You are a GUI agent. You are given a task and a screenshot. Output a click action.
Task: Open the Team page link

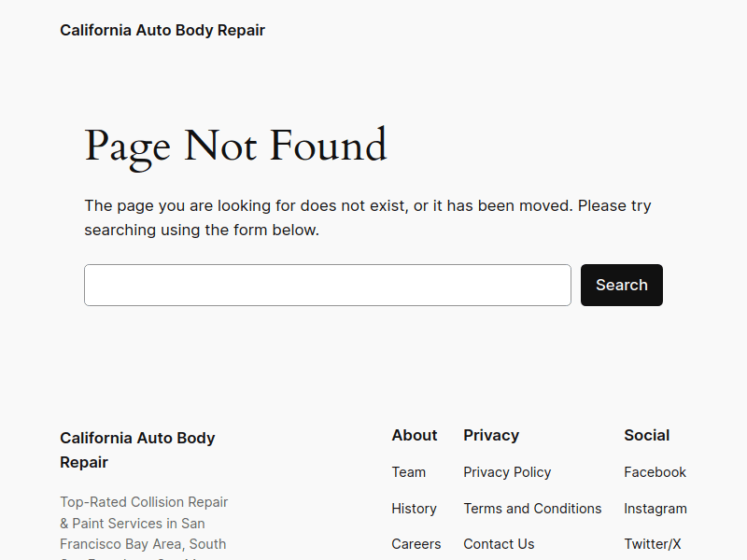pyautogui.click(x=409, y=471)
